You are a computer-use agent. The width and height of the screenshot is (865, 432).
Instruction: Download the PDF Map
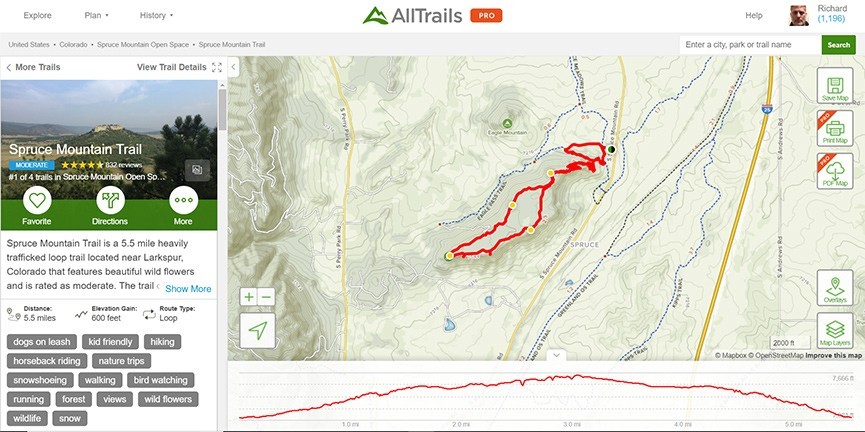tap(835, 172)
